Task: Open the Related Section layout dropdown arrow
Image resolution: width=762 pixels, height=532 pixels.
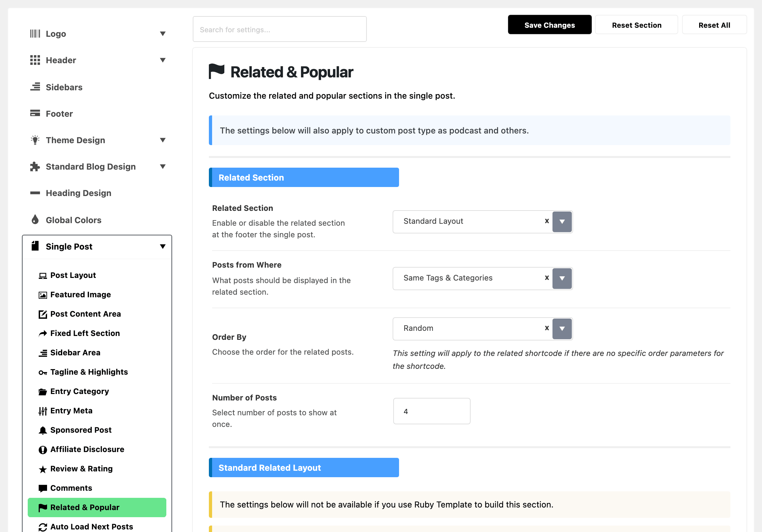Action: [562, 222]
